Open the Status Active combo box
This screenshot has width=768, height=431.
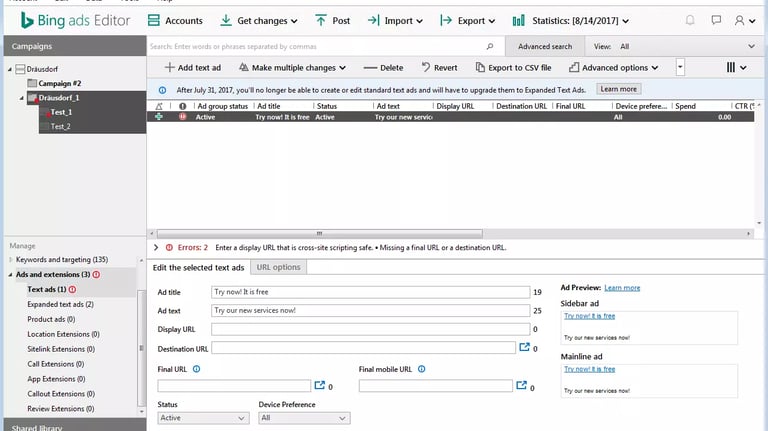pyautogui.click(x=203, y=418)
